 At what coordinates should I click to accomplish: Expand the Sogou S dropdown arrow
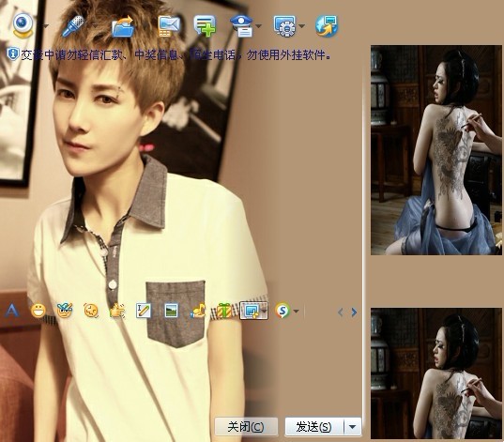[296, 311]
